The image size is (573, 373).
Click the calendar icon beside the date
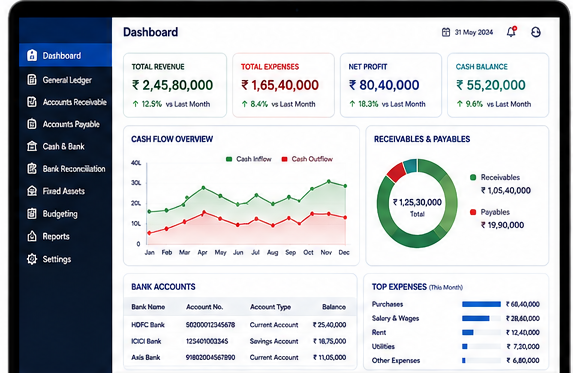click(x=446, y=32)
